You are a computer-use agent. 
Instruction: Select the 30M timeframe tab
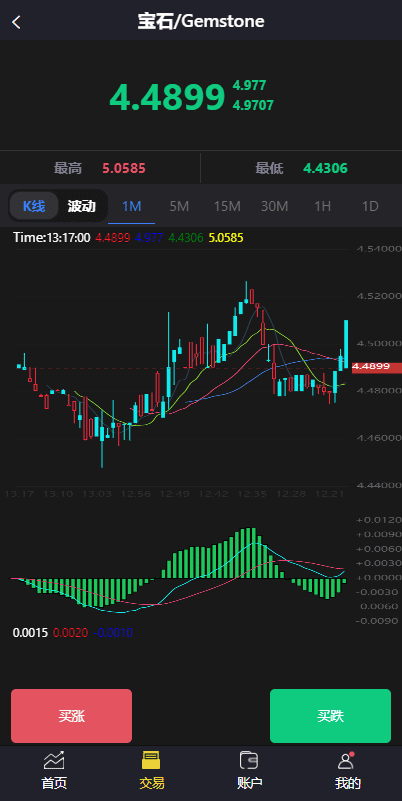[275, 206]
